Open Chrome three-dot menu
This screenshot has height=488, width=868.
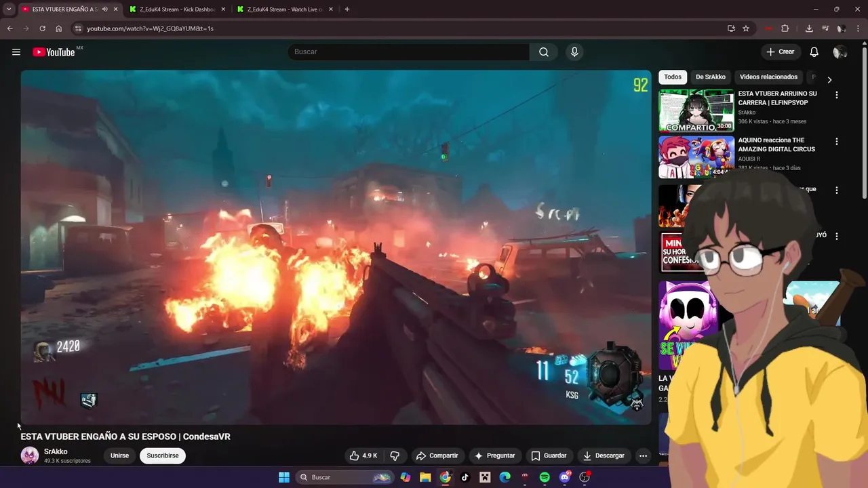tap(858, 28)
